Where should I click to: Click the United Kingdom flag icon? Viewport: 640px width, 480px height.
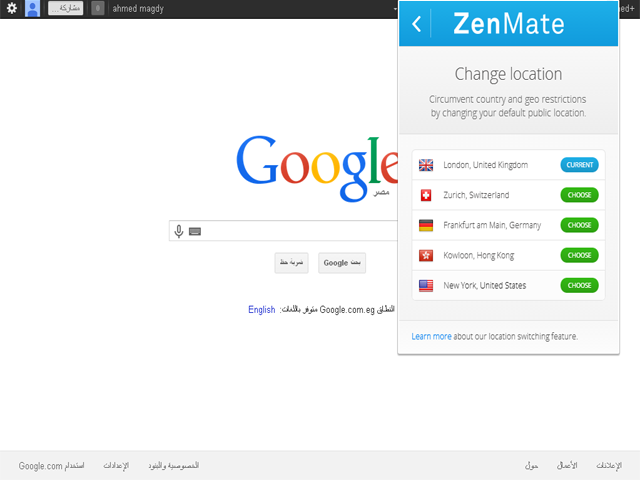point(426,165)
